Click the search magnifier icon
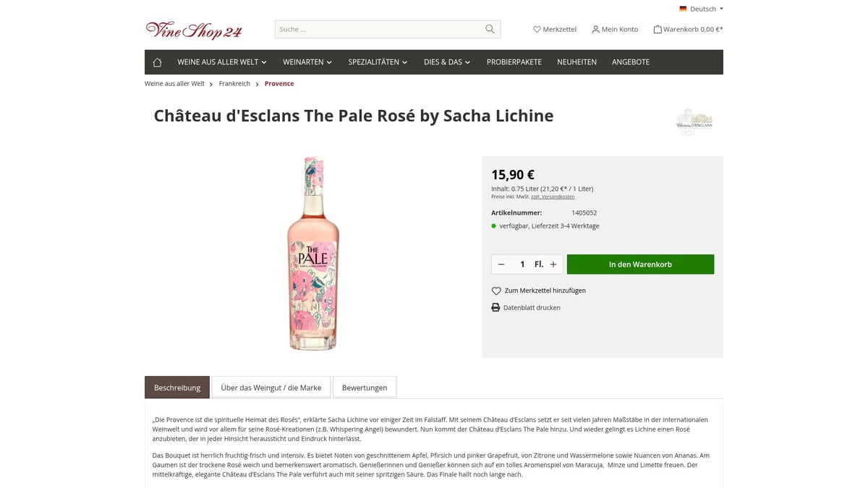 (x=489, y=29)
